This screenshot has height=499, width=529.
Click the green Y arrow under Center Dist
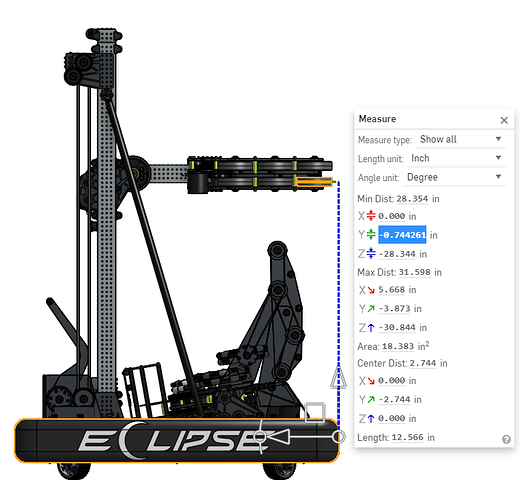coord(371,399)
